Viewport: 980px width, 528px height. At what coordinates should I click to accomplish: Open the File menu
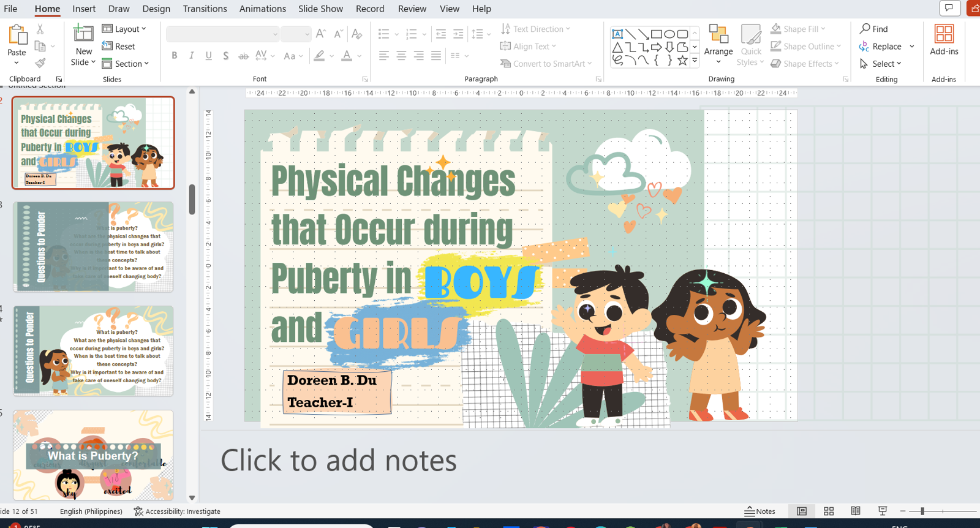(x=10, y=9)
